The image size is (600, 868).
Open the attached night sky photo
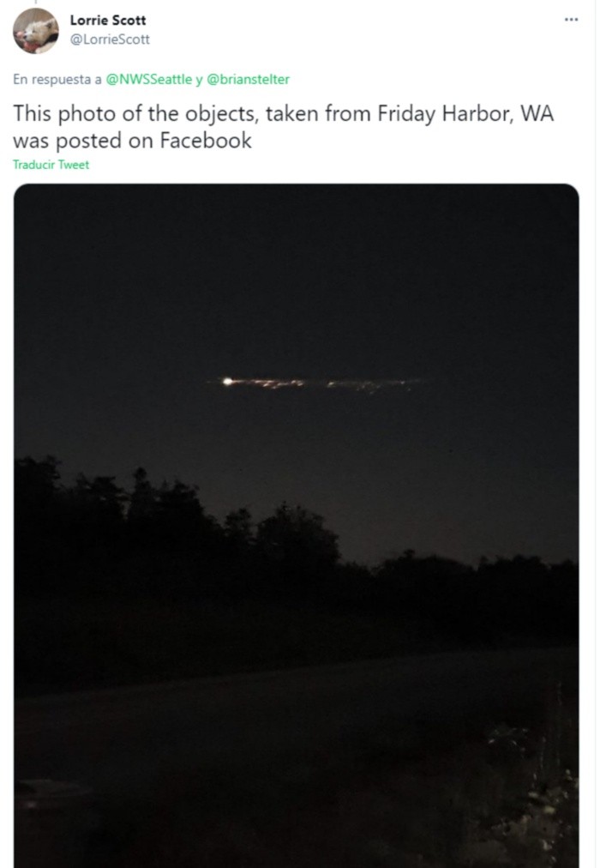296,515
